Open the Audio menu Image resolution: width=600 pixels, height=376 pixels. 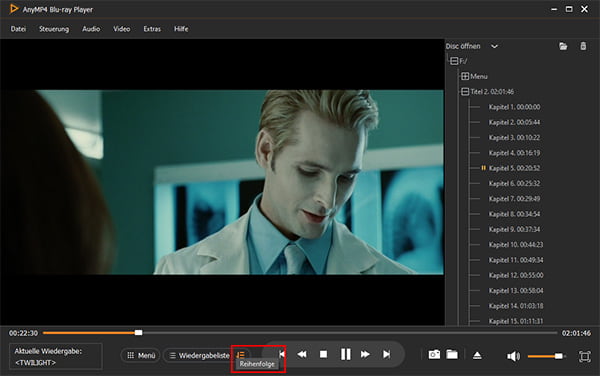coord(91,29)
